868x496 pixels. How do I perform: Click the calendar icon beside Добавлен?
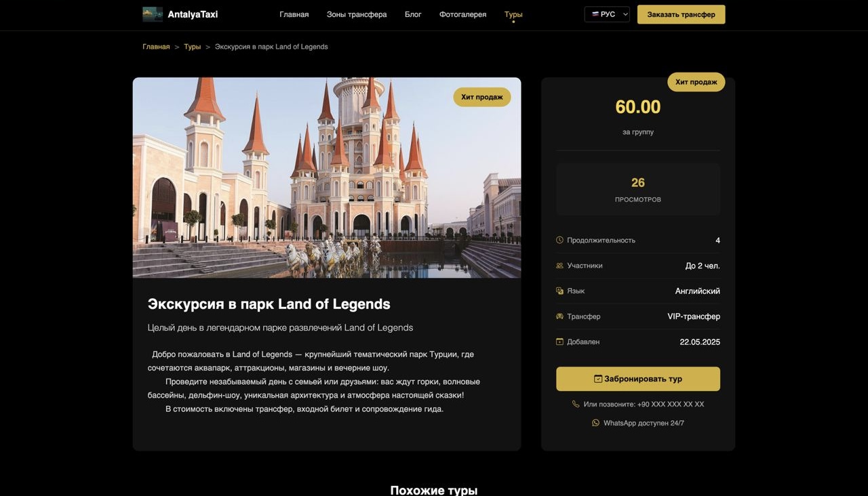[559, 342]
